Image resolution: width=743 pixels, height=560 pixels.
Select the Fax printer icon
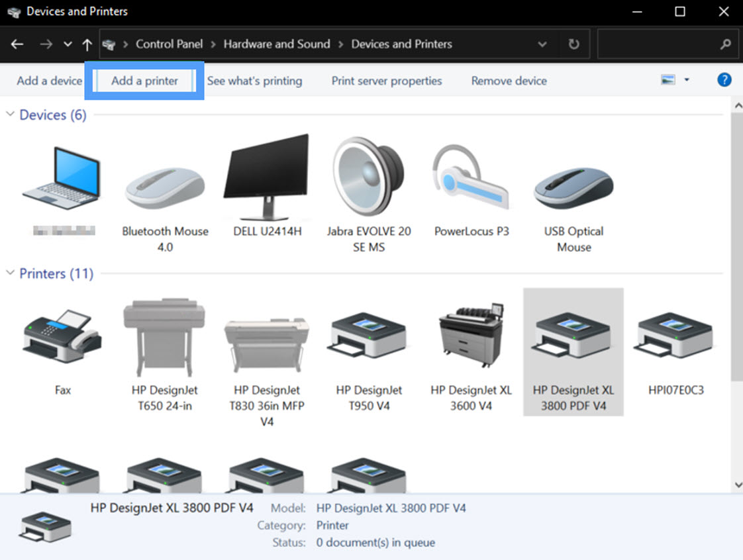pyautogui.click(x=62, y=337)
